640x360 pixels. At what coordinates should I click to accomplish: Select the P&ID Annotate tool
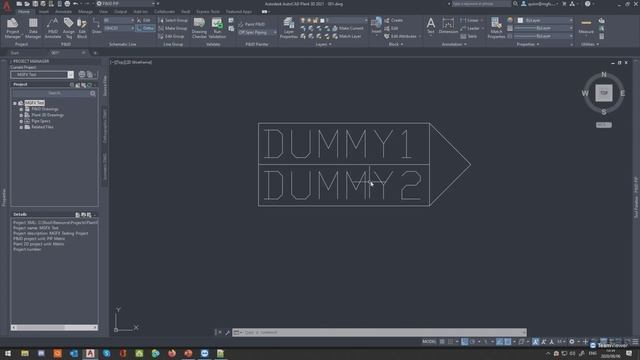(53, 28)
